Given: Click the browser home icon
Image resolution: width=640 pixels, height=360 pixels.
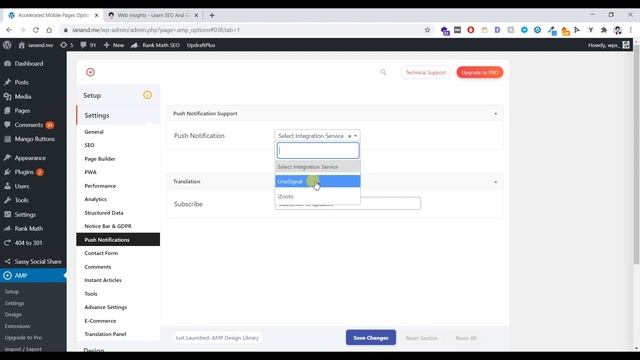Looking at the screenshot, I should click(49, 30).
